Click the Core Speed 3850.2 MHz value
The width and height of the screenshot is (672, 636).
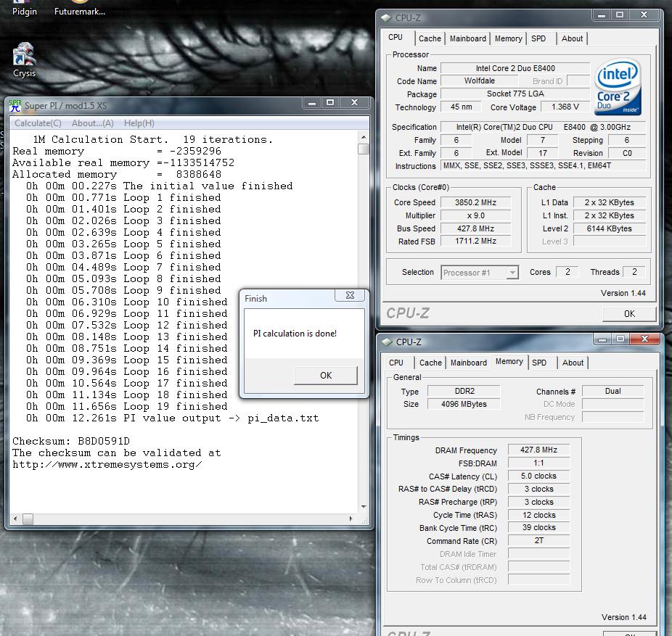click(476, 202)
